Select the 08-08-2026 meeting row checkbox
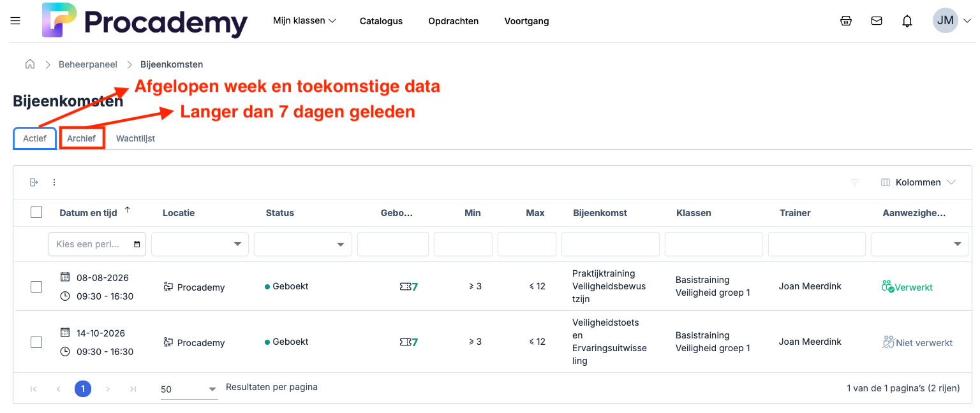 [x=36, y=287]
